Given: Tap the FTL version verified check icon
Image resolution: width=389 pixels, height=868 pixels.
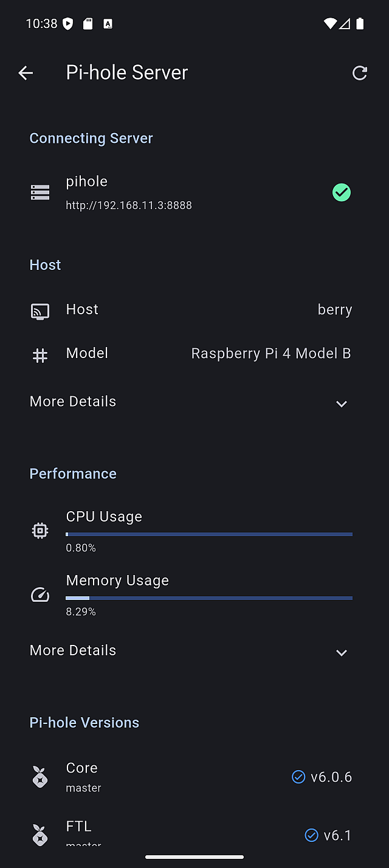Looking at the screenshot, I should pos(311,835).
